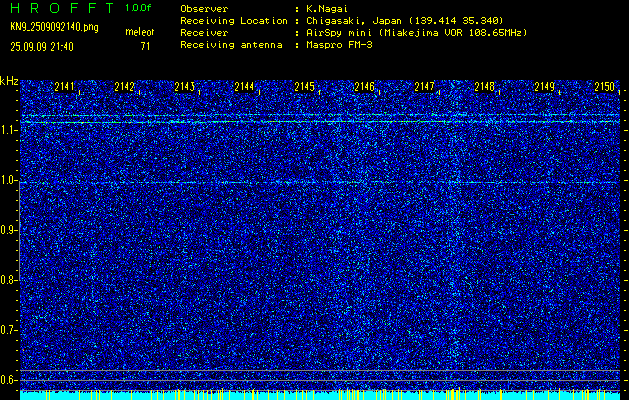This screenshot has height=400, width=629.
Task: Select the observer name K.Nagai
Action: point(327,9)
